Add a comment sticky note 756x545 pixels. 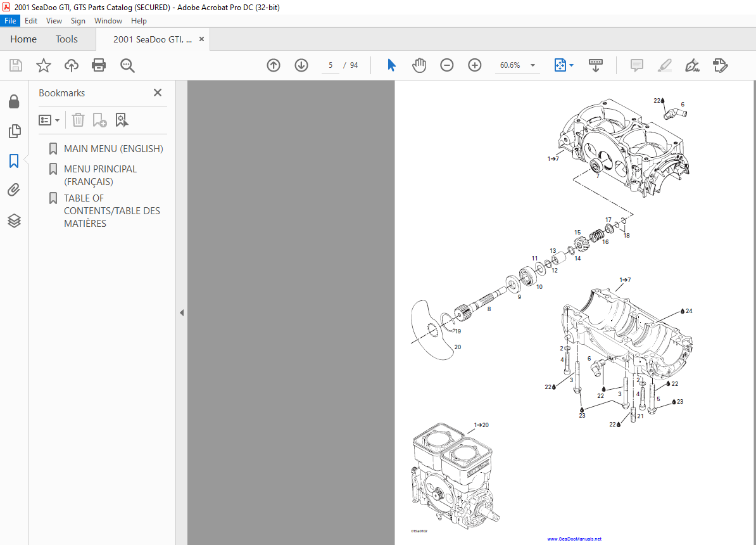[637, 65]
